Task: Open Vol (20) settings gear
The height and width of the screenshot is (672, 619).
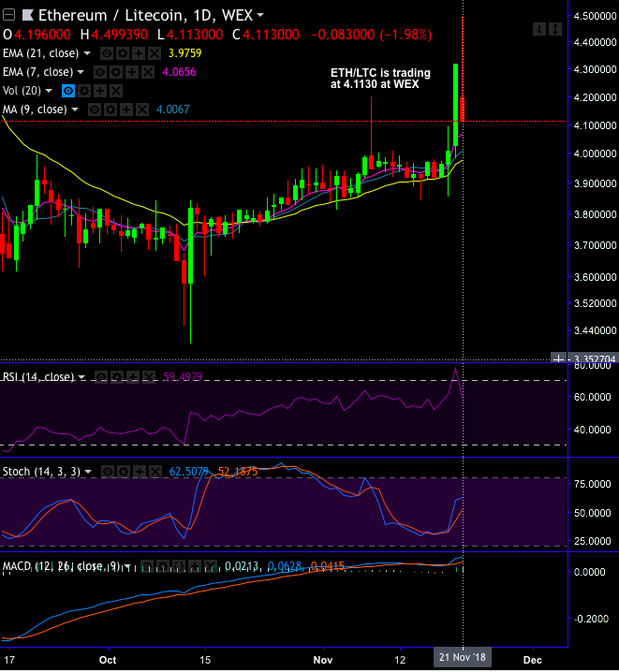Action: click(x=84, y=91)
